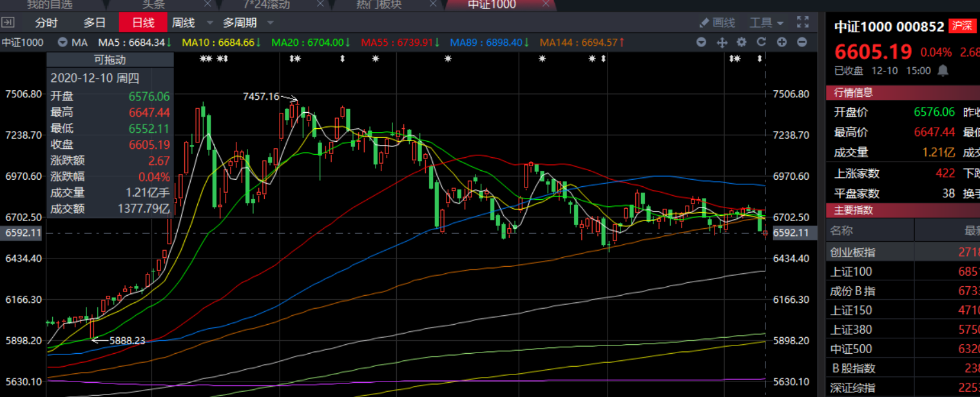
Task: Close the 热门板块 tab
Action: click(x=432, y=4)
